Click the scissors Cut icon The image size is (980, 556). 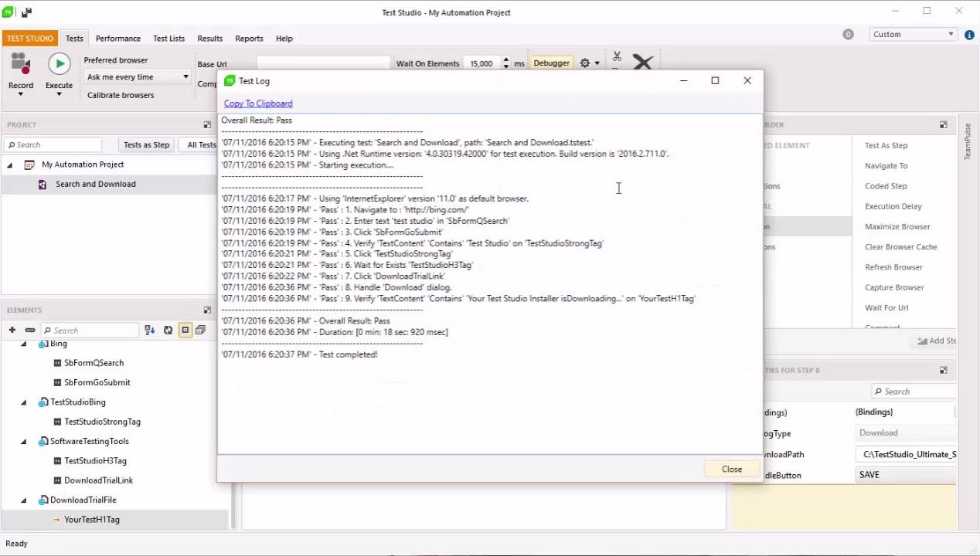point(617,56)
